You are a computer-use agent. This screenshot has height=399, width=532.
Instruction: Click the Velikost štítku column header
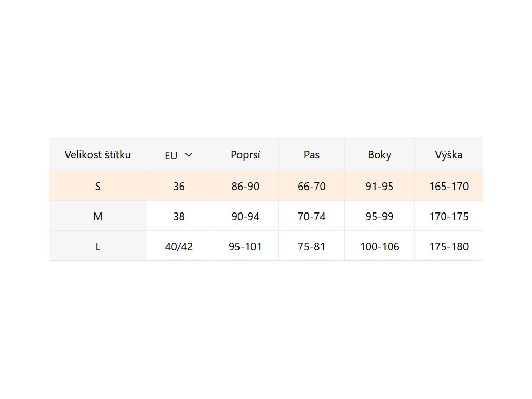(x=98, y=154)
